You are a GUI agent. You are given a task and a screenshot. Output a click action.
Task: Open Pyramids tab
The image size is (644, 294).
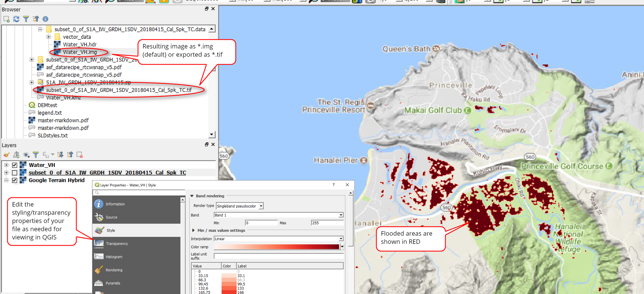click(137, 283)
